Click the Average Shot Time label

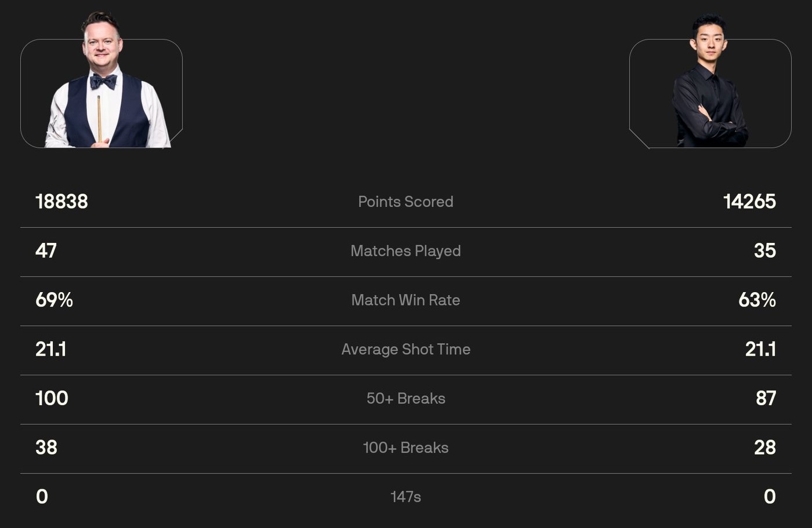tap(405, 349)
